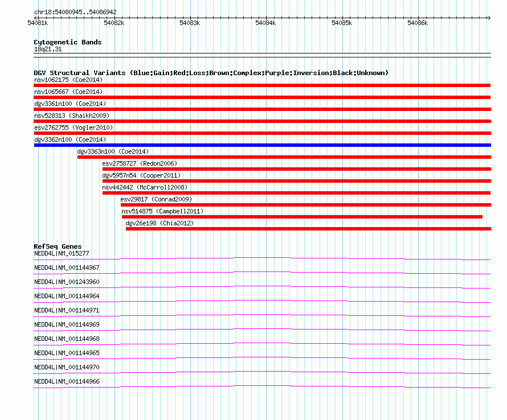
Task: Select transcript NEDD4L|NM_001144968
Action: point(67,339)
